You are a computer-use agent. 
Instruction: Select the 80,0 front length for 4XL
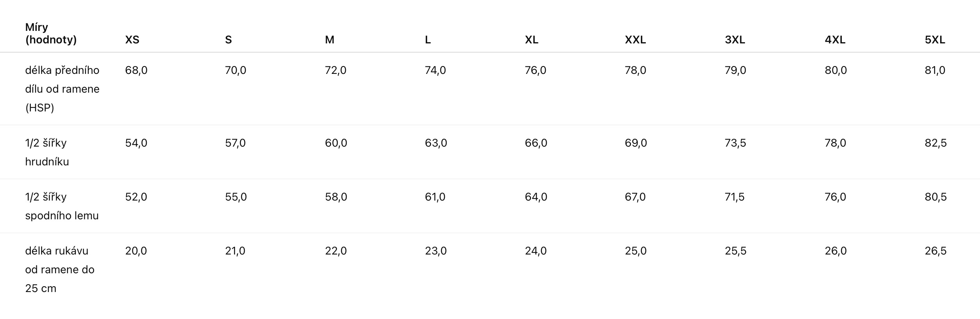point(836,70)
